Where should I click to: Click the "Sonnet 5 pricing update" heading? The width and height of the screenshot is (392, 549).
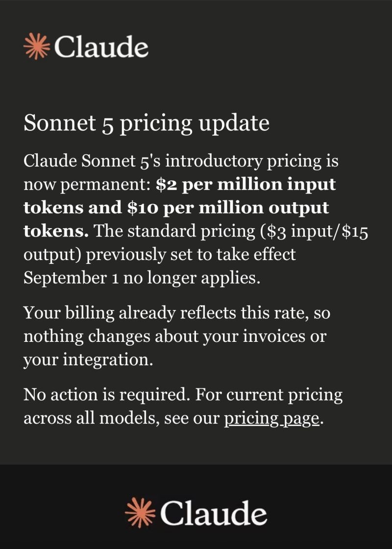(x=147, y=123)
